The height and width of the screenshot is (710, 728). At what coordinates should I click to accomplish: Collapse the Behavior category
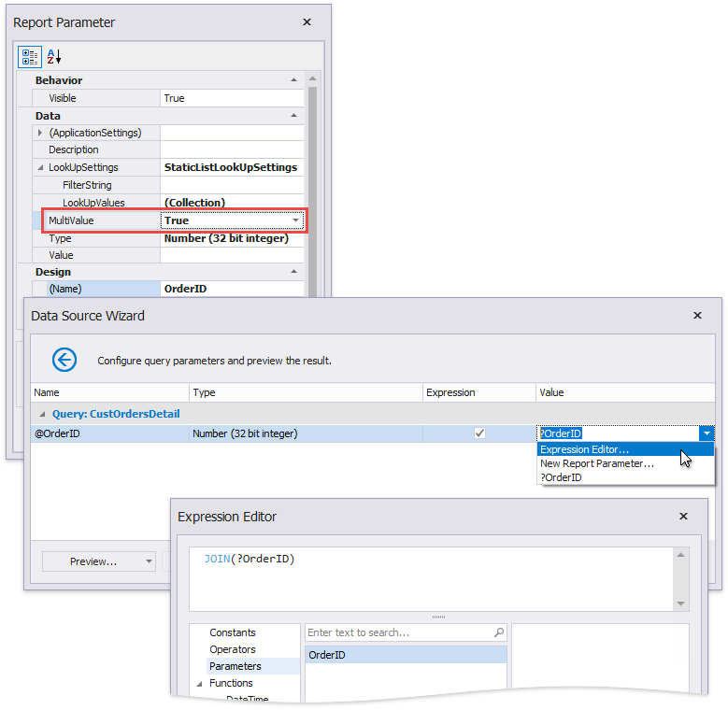click(x=294, y=81)
